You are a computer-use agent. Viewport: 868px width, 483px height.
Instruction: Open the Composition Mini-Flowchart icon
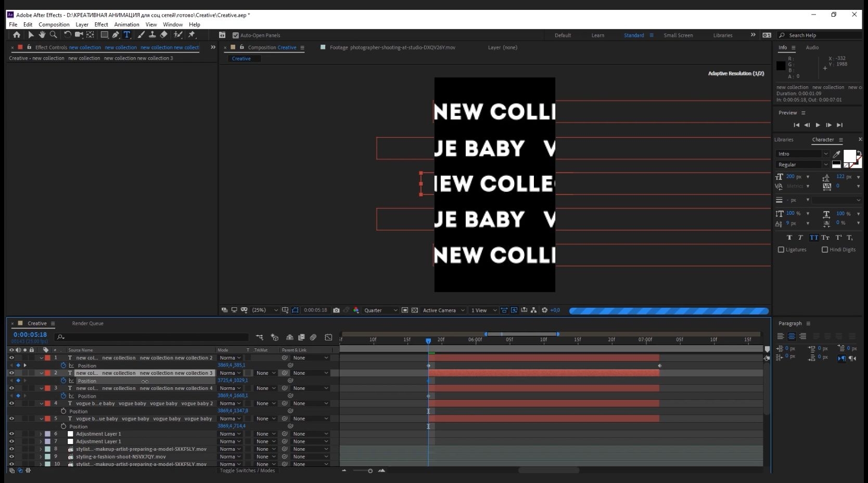[260, 337]
